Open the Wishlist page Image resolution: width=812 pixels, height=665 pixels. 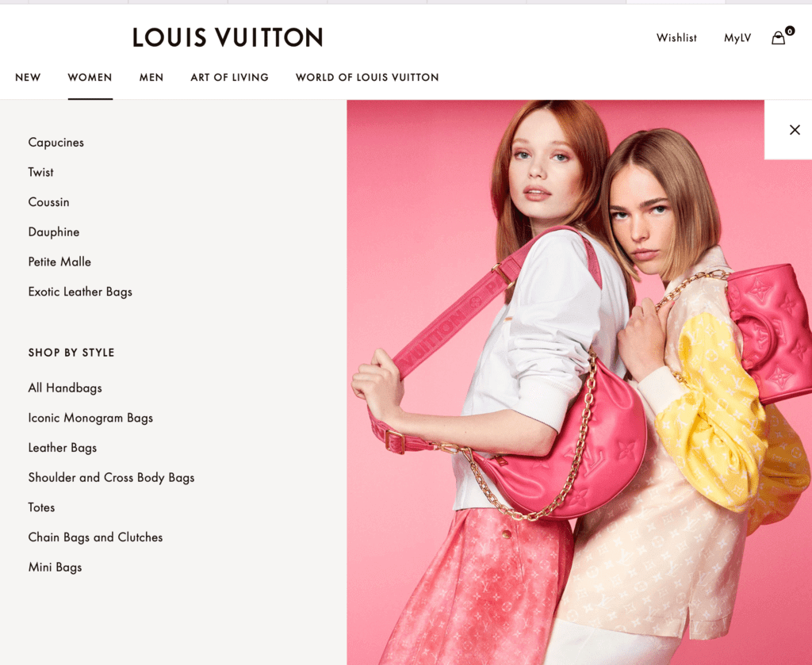pos(676,38)
